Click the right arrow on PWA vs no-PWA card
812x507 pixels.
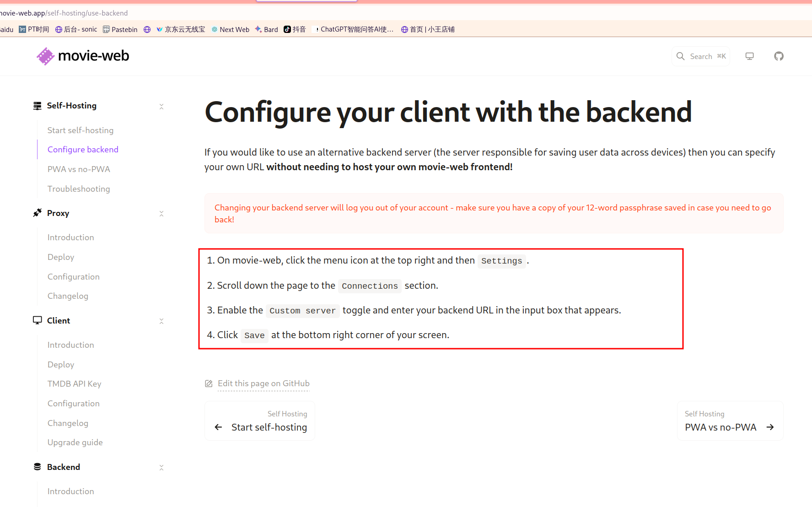tap(770, 427)
